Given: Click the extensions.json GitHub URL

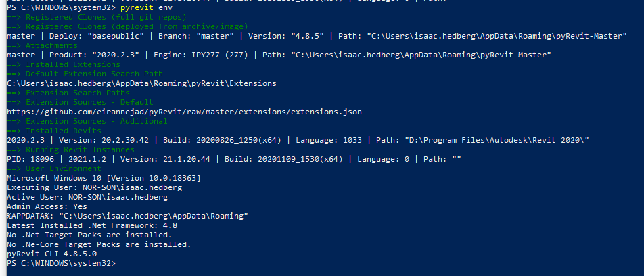Looking at the screenshot, I should coord(184,112).
